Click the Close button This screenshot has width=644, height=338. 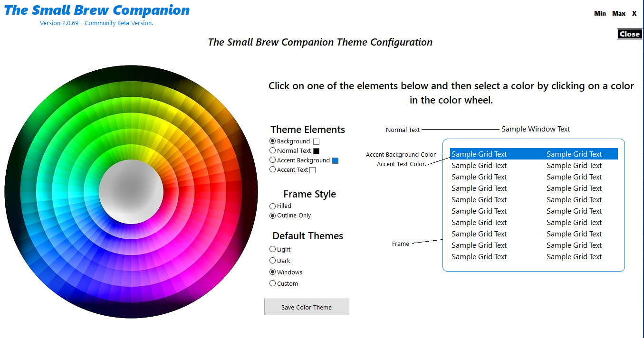(x=630, y=34)
